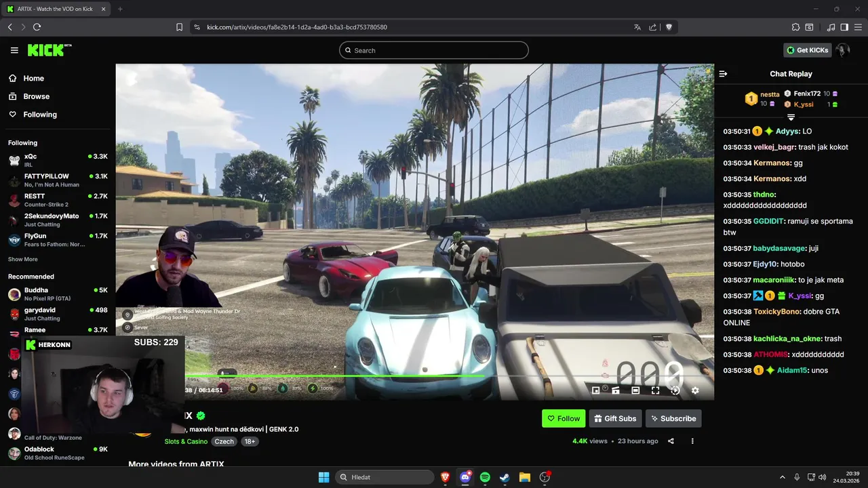Open video player settings gear
The image size is (868, 488).
tap(695, 390)
